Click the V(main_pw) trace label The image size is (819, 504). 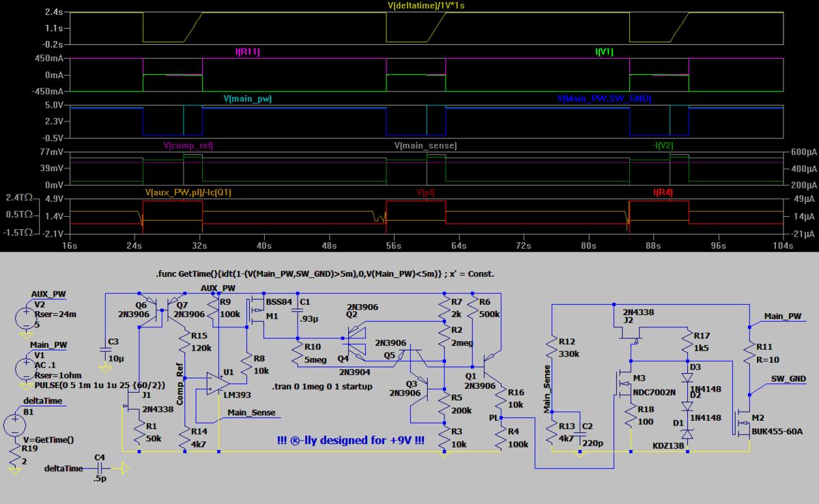click(247, 99)
